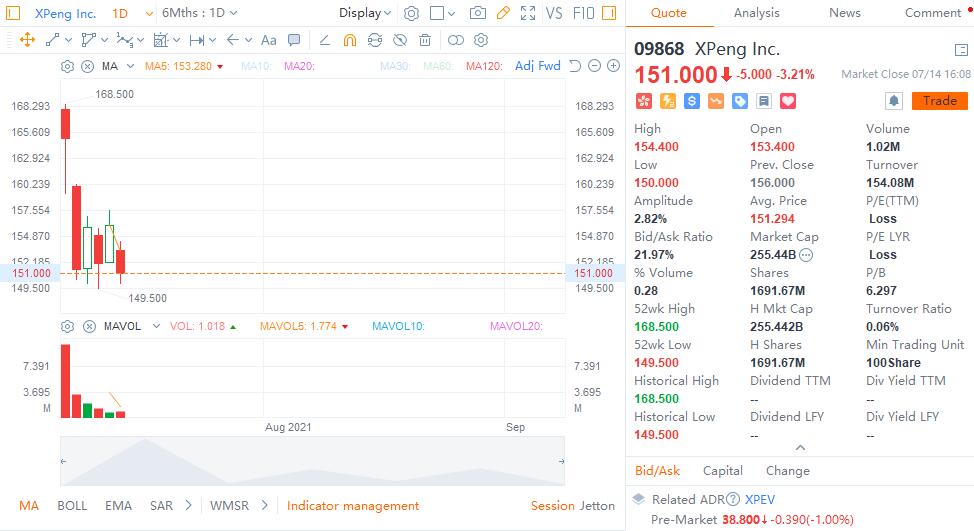Enter fullscreen chart mode

[528, 13]
